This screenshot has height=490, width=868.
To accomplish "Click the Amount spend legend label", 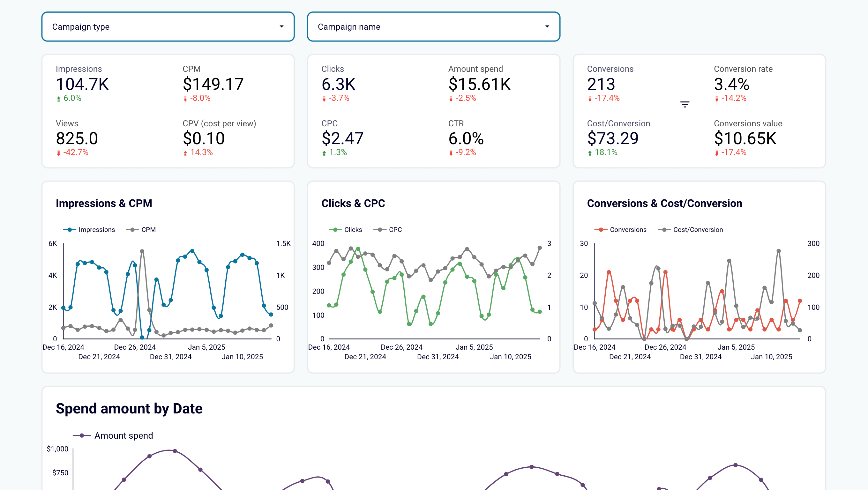I will tap(124, 435).
